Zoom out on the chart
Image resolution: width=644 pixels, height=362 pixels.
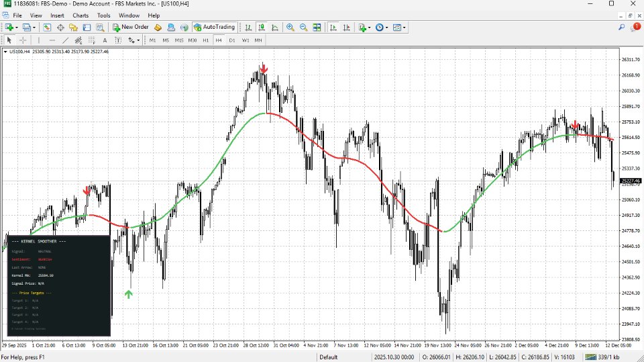[x=303, y=27]
